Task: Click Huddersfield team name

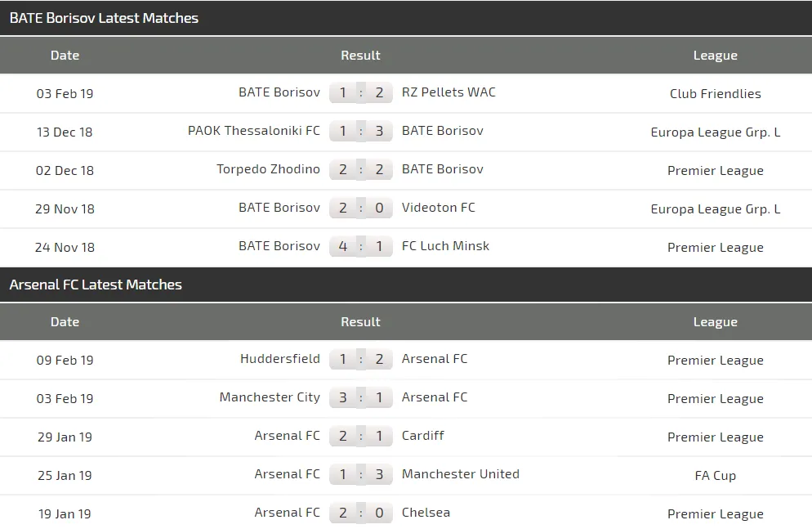Action: [x=280, y=359]
